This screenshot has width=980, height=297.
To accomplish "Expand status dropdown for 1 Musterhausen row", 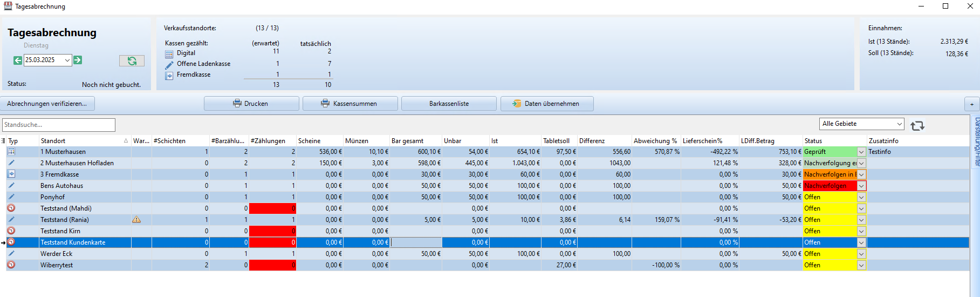I will pos(861,152).
